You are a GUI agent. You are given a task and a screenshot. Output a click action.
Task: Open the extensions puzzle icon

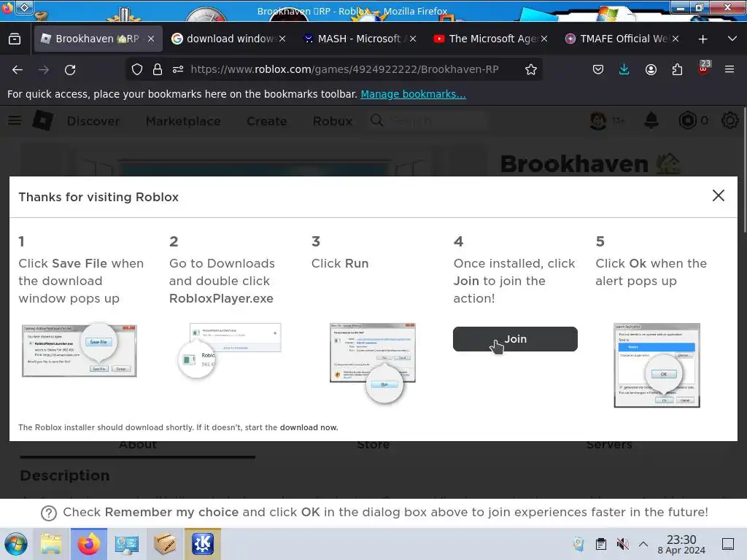pos(677,69)
